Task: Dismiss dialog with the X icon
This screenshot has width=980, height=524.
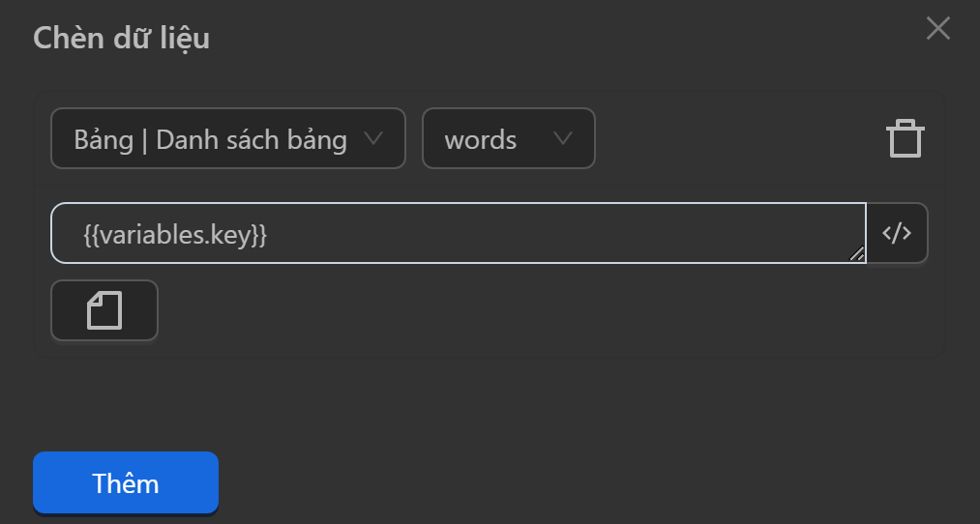Action: (937, 29)
